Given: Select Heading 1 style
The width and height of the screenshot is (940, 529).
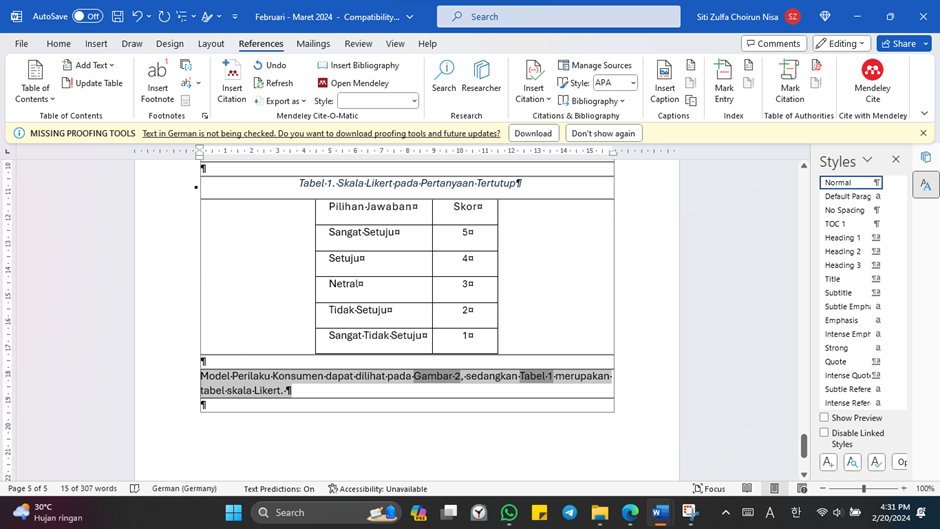Looking at the screenshot, I should click(x=851, y=238).
